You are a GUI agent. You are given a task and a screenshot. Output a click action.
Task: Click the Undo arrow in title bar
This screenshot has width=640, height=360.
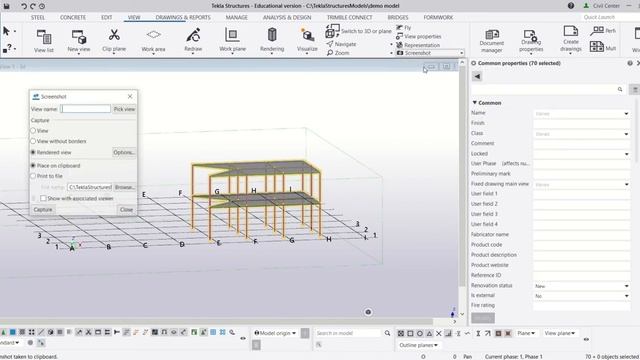click(24, 6)
